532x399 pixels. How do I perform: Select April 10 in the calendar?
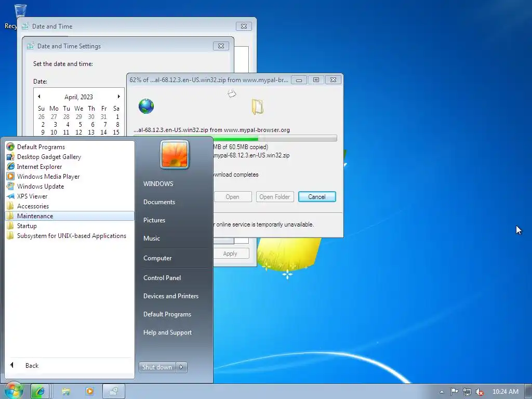click(x=54, y=132)
